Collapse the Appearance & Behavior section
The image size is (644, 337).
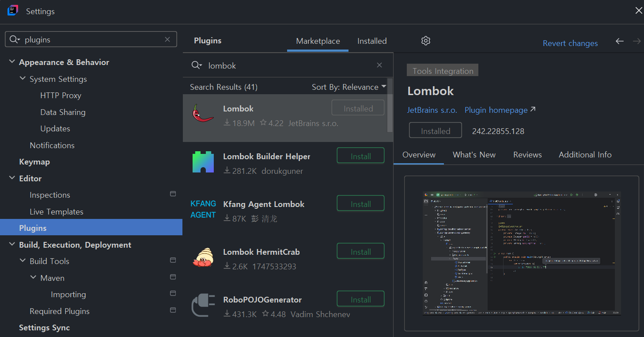tap(12, 62)
